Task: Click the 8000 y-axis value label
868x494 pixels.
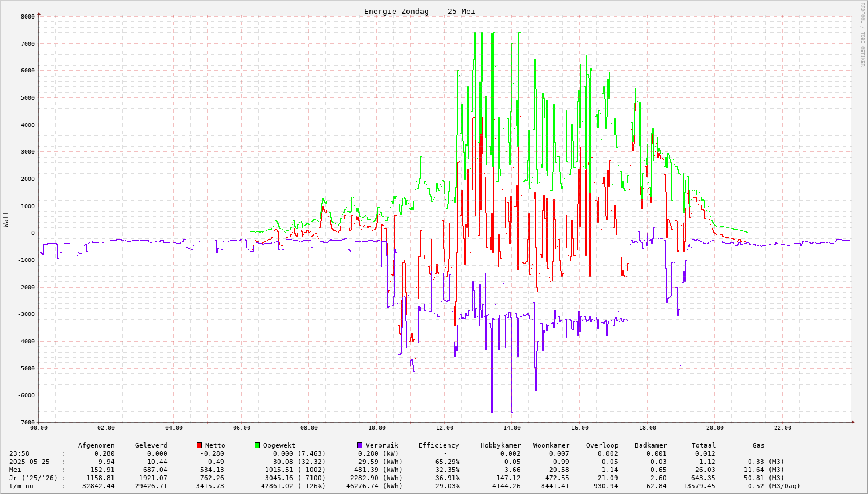Action: click(27, 16)
